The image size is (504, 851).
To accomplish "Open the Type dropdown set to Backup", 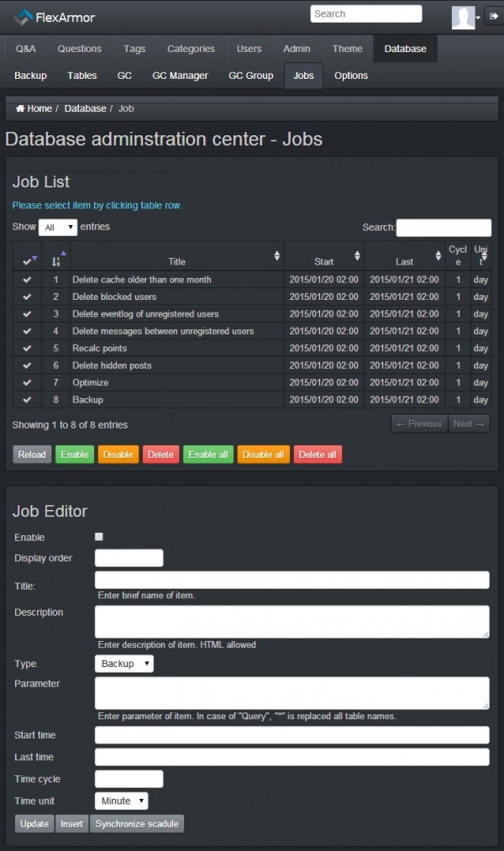I will tap(124, 664).
